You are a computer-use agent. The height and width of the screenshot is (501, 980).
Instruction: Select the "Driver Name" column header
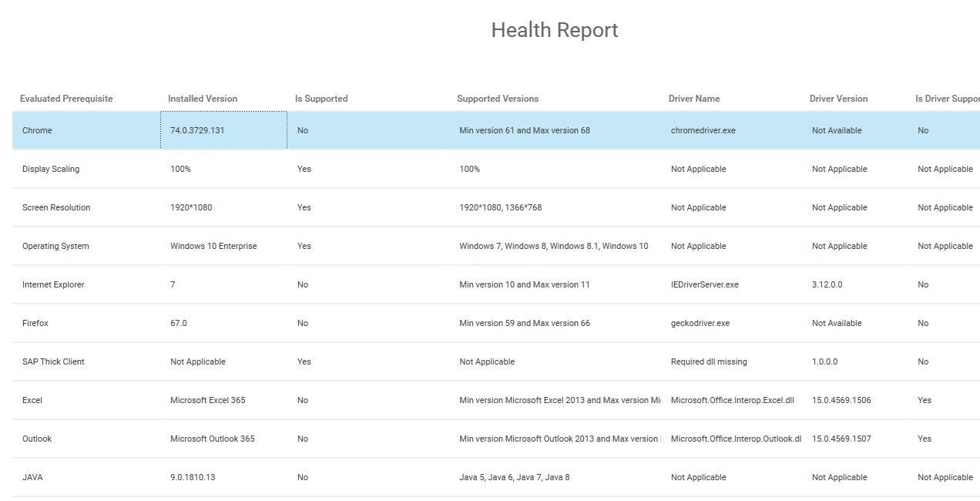click(694, 99)
